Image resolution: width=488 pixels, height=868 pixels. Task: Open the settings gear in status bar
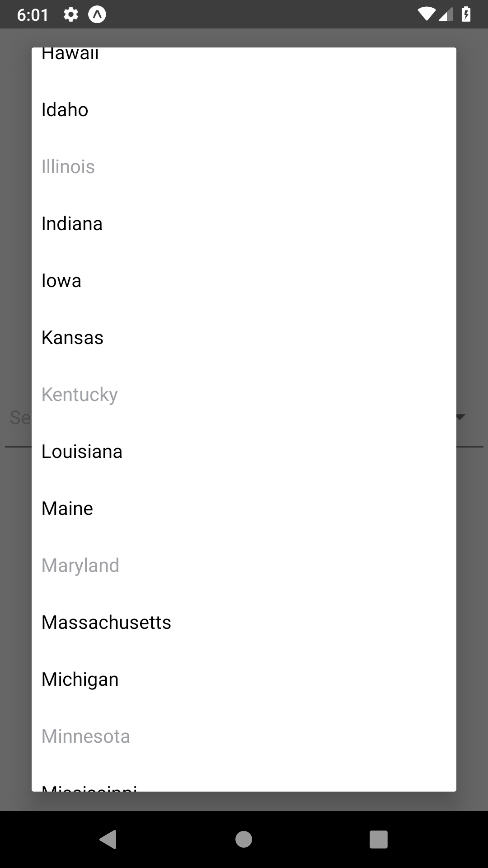pos(71,14)
